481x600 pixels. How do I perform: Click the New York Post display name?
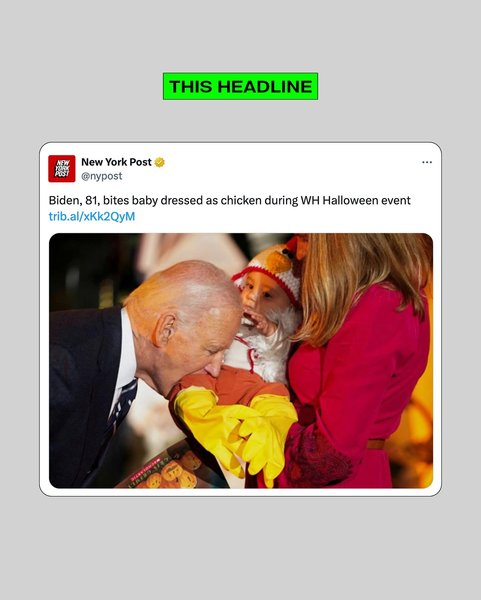coord(116,162)
